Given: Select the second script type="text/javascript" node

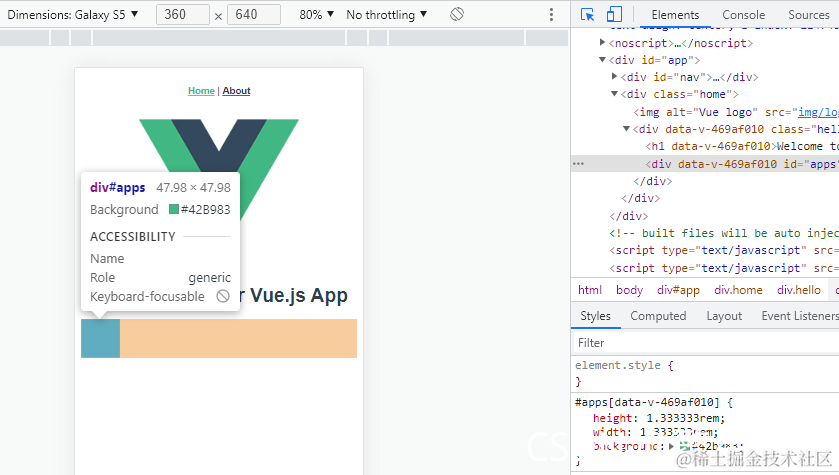Looking at the screenshot, I should click(x=723, y=268).
